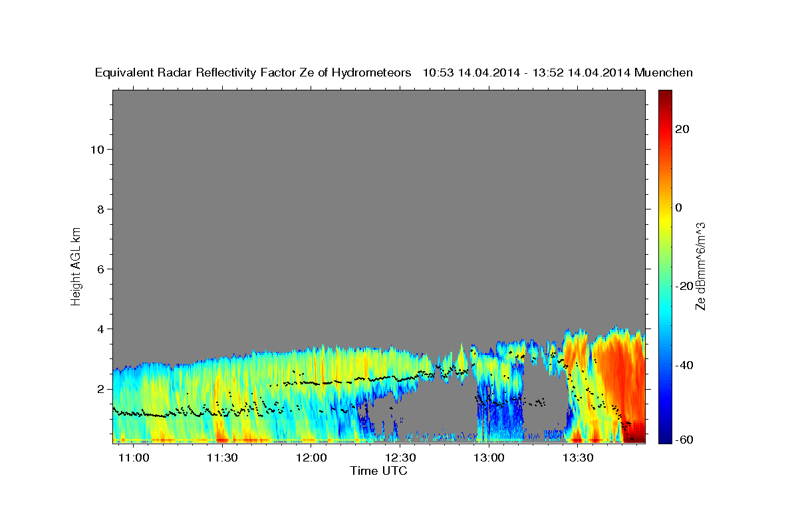Click the height tick label 2
798x532 pixels.
(x=100, y=388)
